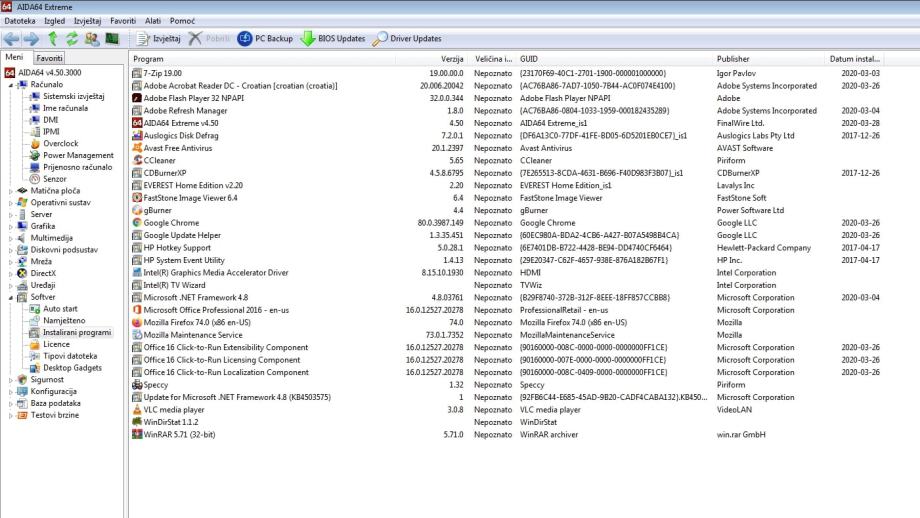Select Power Management in the tree
The image size is (920, 518).
(x=78, y=155)
